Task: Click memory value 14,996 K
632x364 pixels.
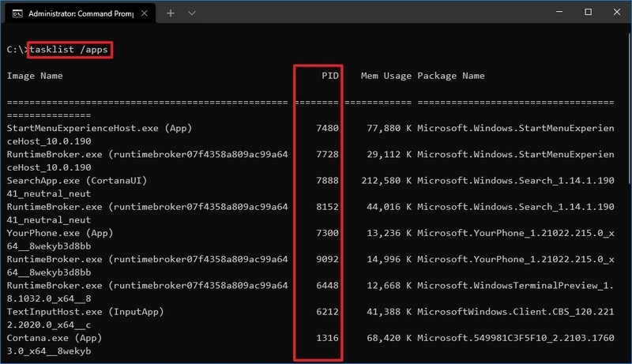Action: 389,259
